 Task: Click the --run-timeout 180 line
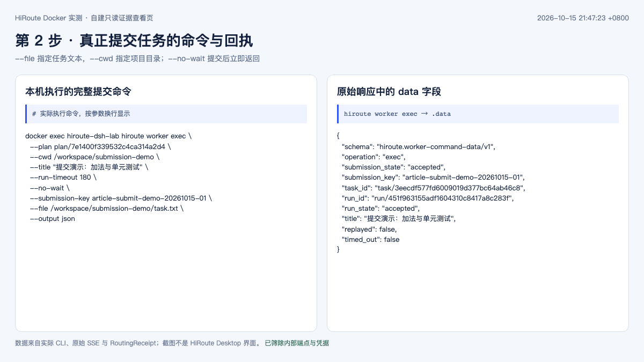tap(63, 178)
